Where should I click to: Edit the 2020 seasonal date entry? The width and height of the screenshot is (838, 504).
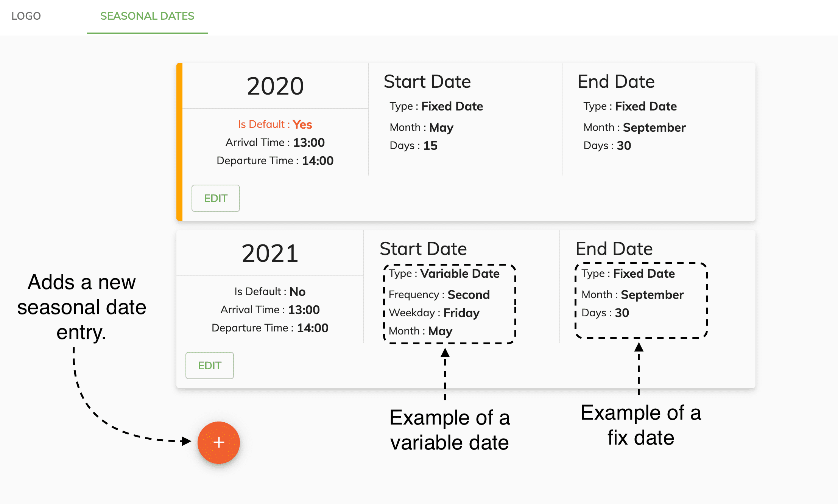216,198
